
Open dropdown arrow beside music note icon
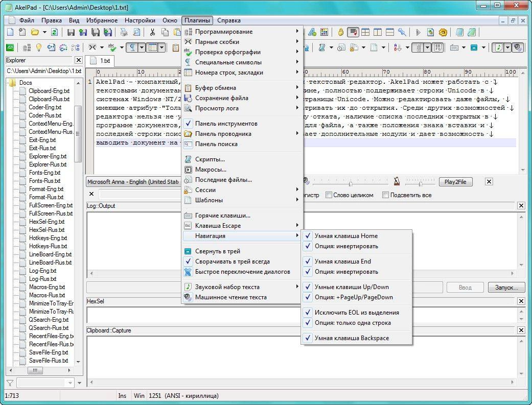[x=507, y=47]
